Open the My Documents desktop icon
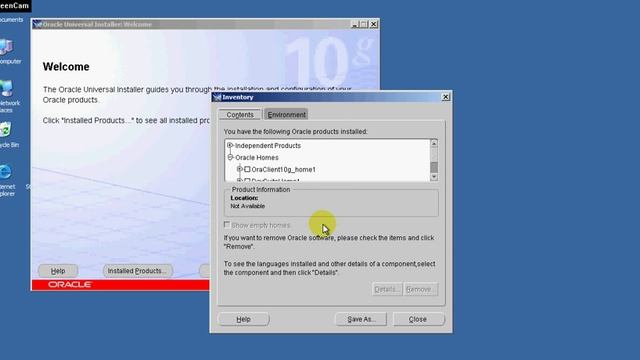Image resolution: width=640 pixels, height=360 pixels. 11,20
